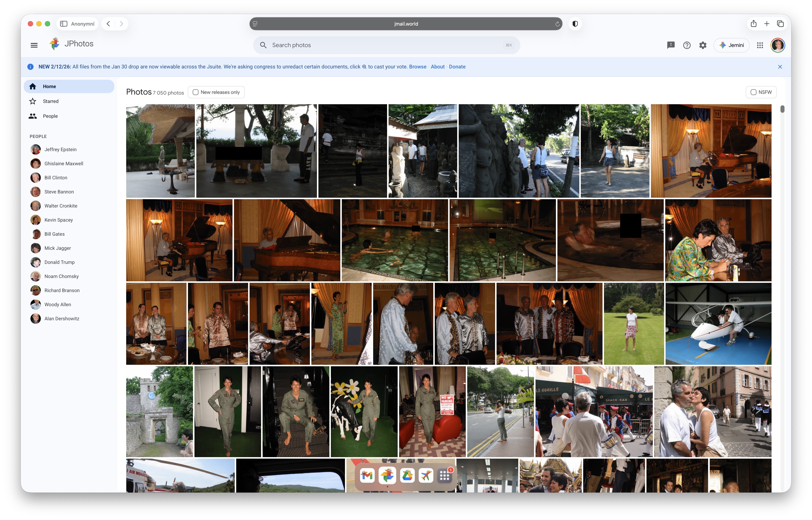
Task: Toggle the browser sidebar panel button
Action: pos(63,24)
